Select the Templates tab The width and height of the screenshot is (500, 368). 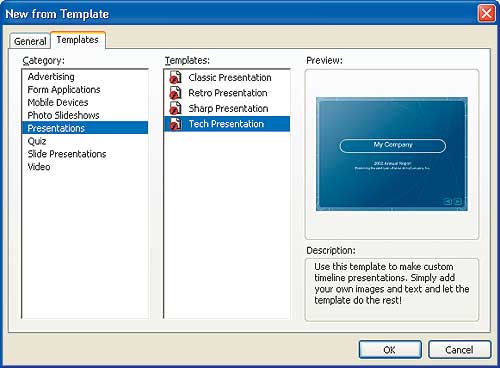pos(78,40)
